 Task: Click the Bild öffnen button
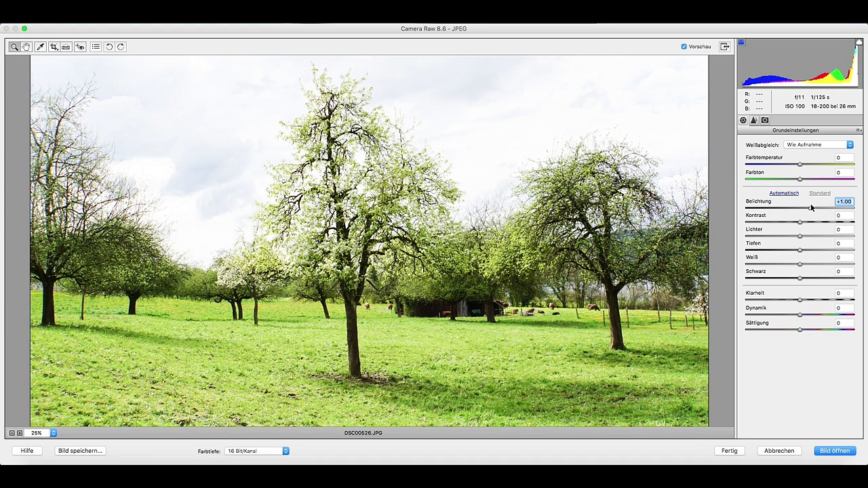(834, 451)
